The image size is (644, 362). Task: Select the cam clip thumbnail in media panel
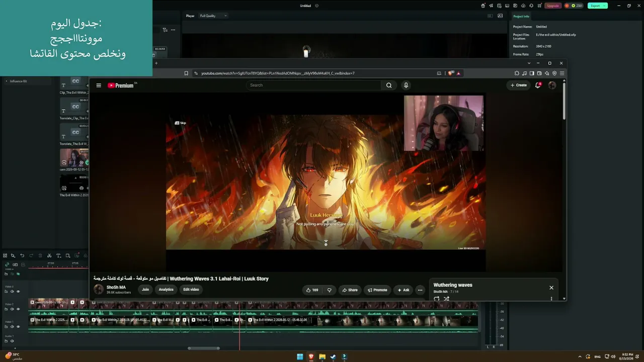point(74,157)
